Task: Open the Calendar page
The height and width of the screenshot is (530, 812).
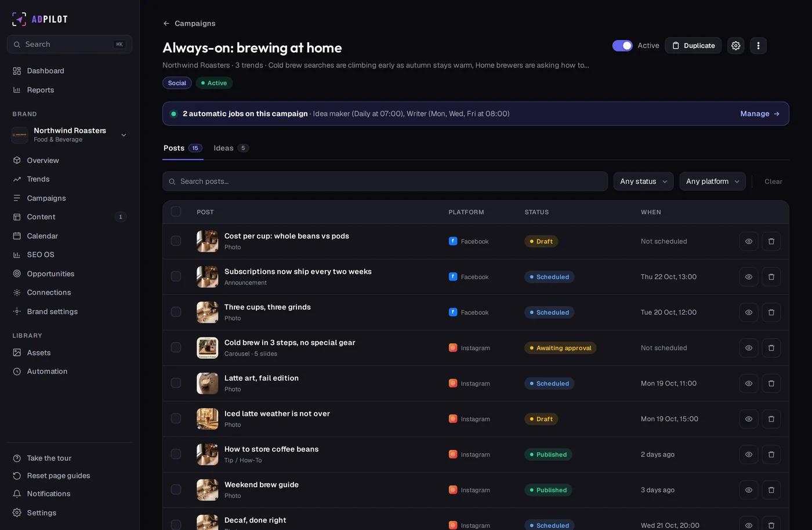Action: [70, 236]
